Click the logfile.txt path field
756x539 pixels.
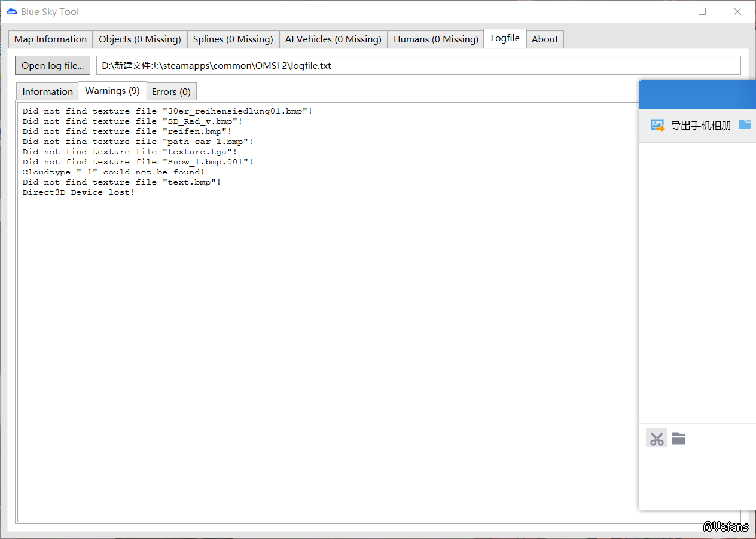[418, 65]
